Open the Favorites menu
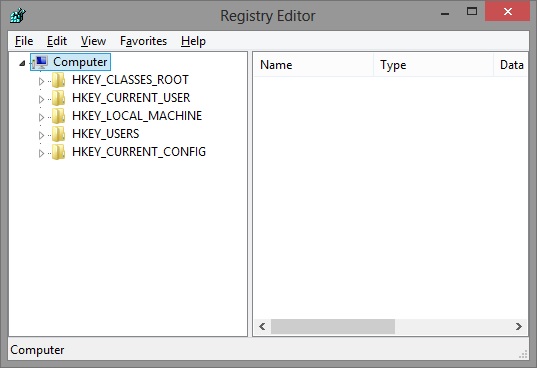The height and width of the screenshot is (368, 537). click(x=143, y=41)
